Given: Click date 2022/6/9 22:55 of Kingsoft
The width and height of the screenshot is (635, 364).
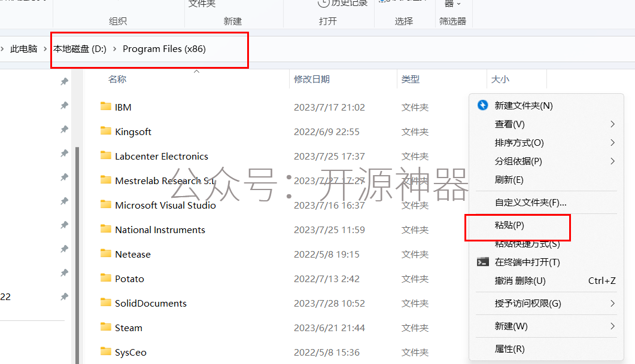Looking at the screenshot, I should point(326,132).
